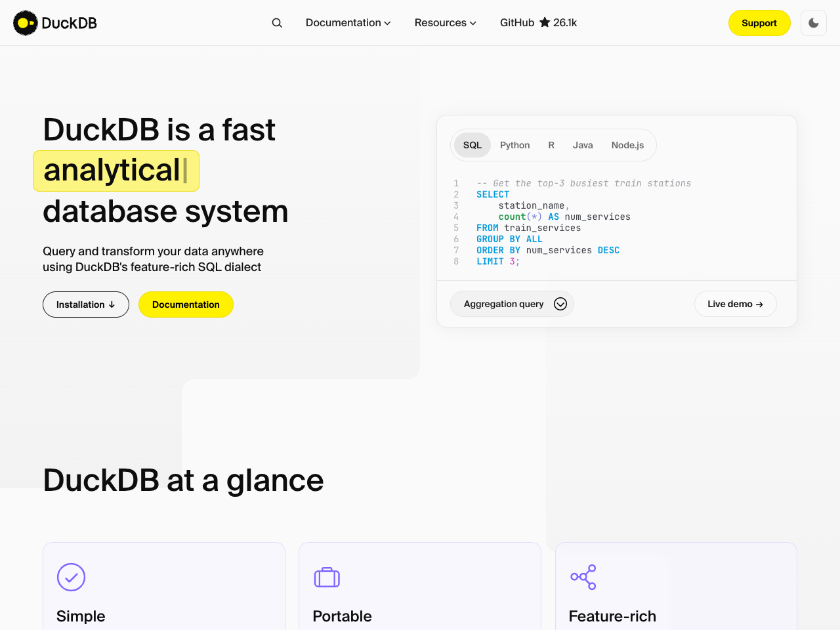Click the 'DuckDB at a glance' heading
Viewport: 840px width, 630px height.
click(x=183, y=480)
